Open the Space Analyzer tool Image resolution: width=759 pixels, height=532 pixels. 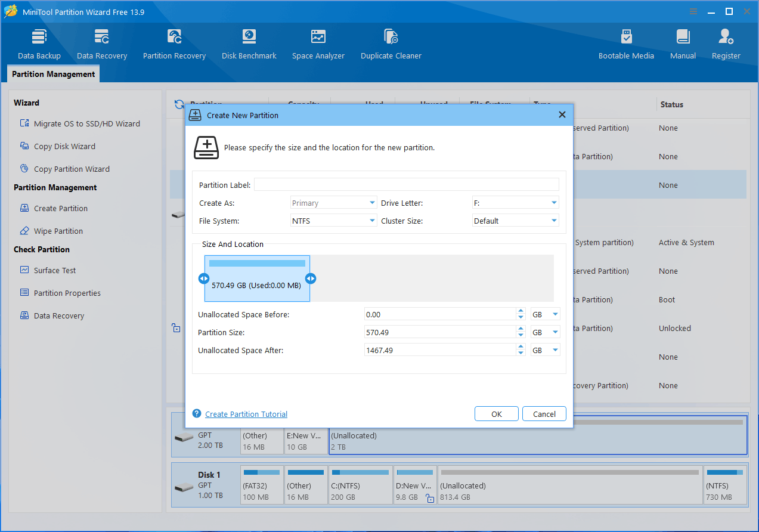(318, 44)
